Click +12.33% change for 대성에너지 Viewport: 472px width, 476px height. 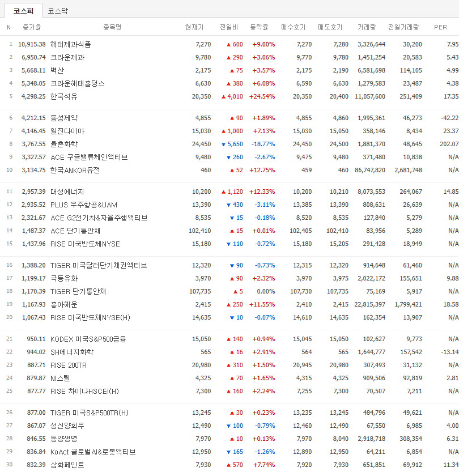point(262,192)
